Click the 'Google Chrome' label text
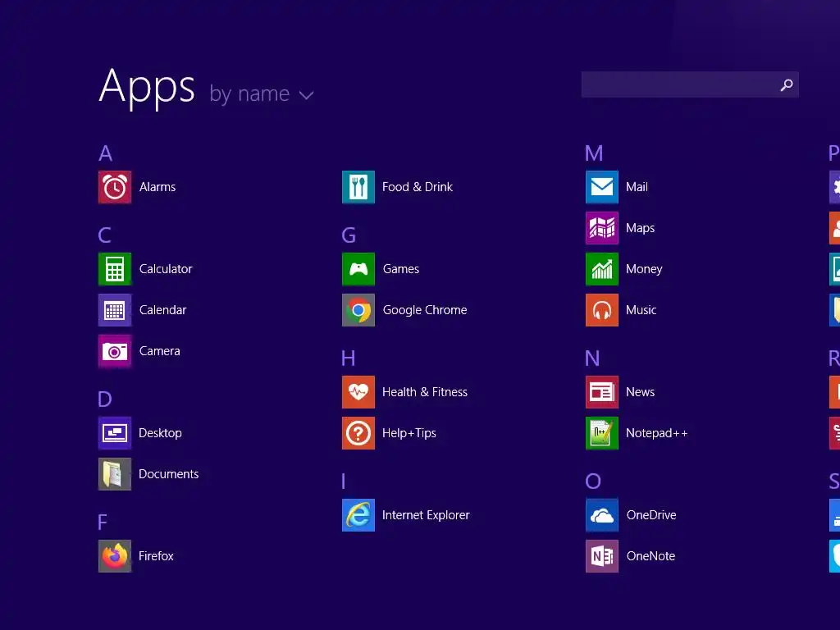The image size is (840, 630). [x=425, y=310]
